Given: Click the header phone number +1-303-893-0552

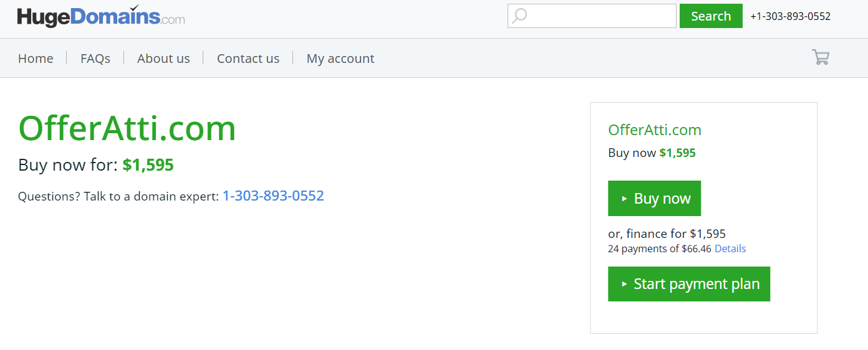Looking at the screenshot, I should tap(791, 16).
